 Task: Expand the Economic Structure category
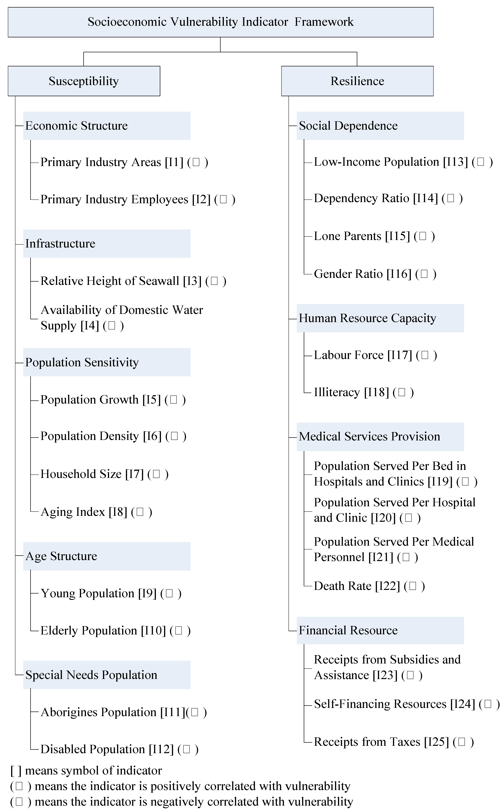[x=107, y=126]
